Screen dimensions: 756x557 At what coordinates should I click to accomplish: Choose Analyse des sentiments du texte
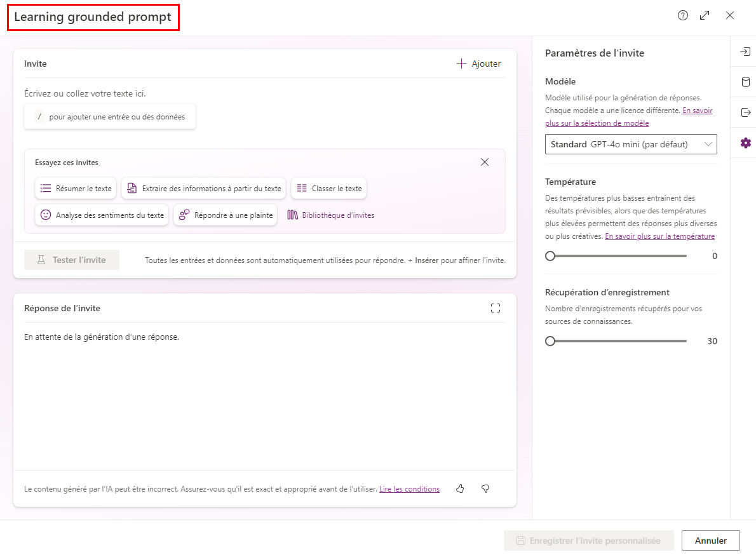[102, 215]
